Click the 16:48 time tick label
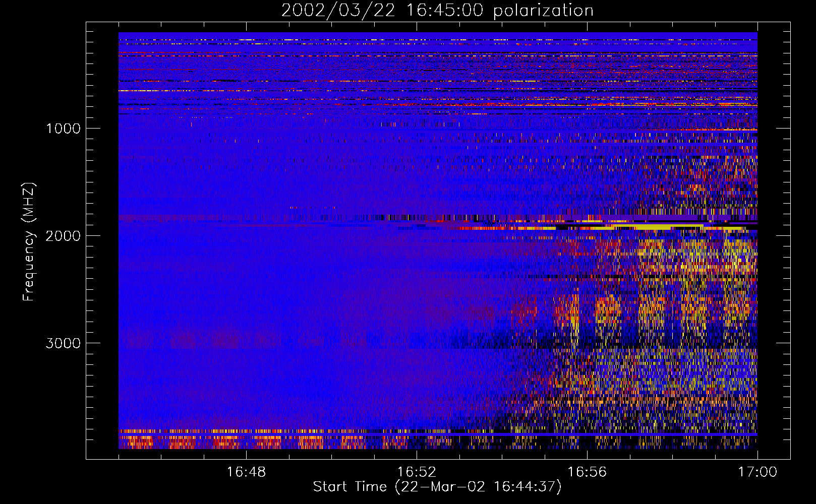 246,472
